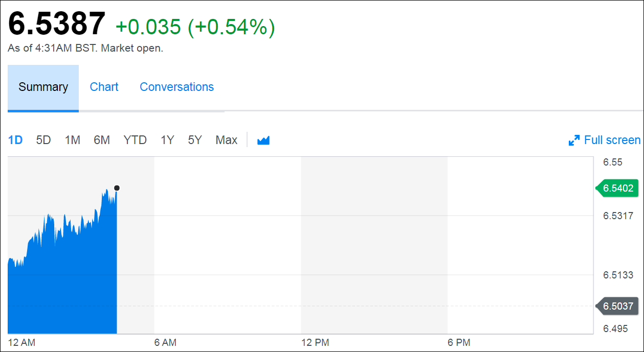Image resolution: width=644 pixels, height=352 pixels.
Task: Show year-to-date with YTD range
Action: tap(135, 140)
